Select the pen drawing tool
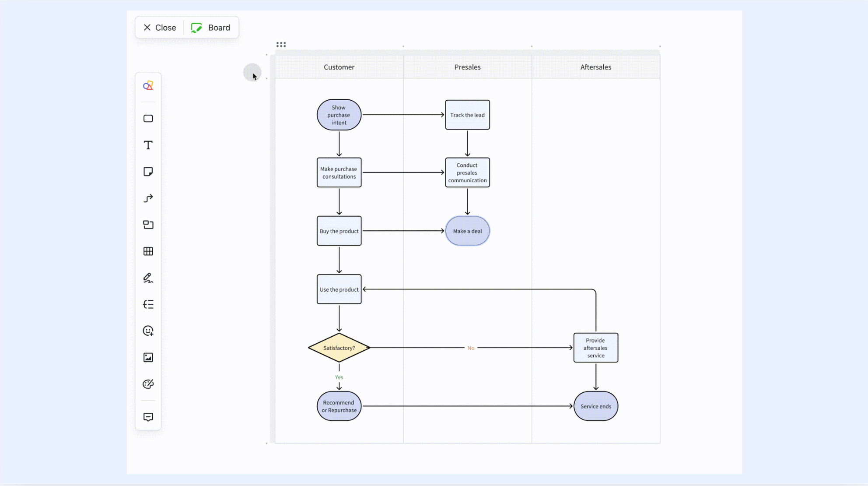868x486 pixels. click(148, 278)
